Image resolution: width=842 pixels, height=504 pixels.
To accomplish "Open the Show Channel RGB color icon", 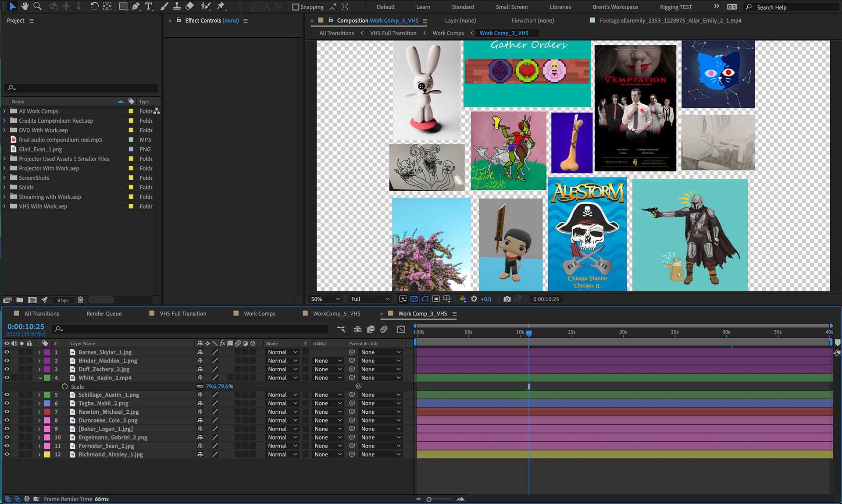I will coord(463,299).
